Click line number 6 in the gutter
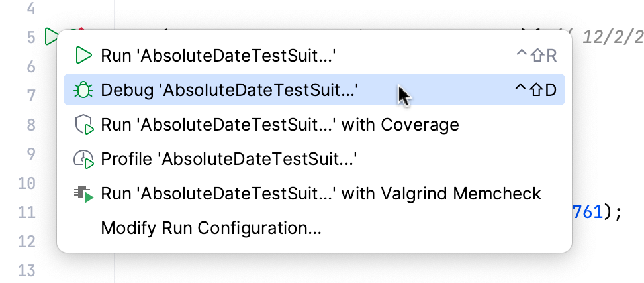Viewport: 644px width, 283px height. pos(30,66)
